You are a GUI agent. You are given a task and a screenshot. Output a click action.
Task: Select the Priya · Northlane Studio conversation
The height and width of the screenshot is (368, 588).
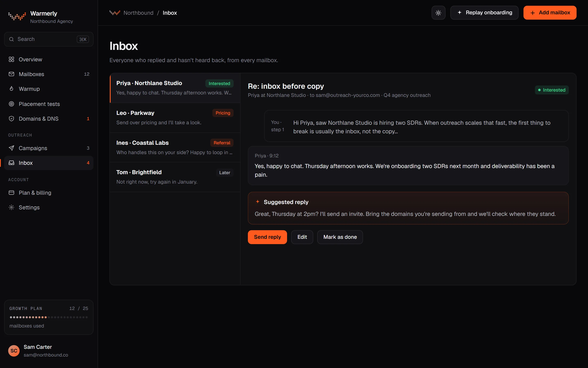coord(175,88)
